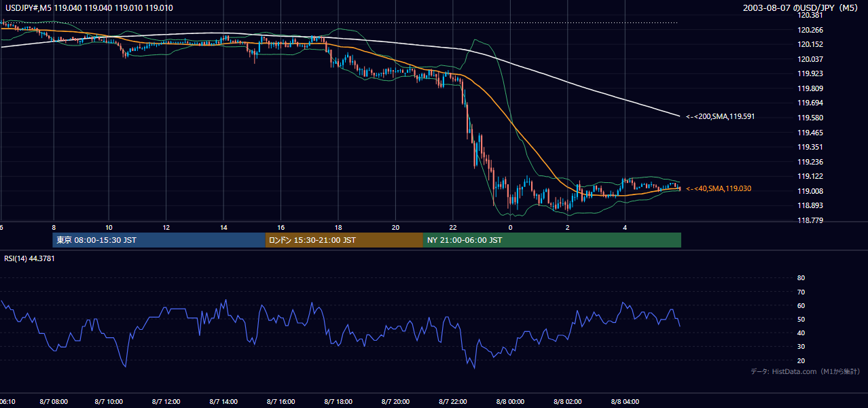The image size is (868, 408).
Task: Click RSI level 20 label
Action: point(801,360)
